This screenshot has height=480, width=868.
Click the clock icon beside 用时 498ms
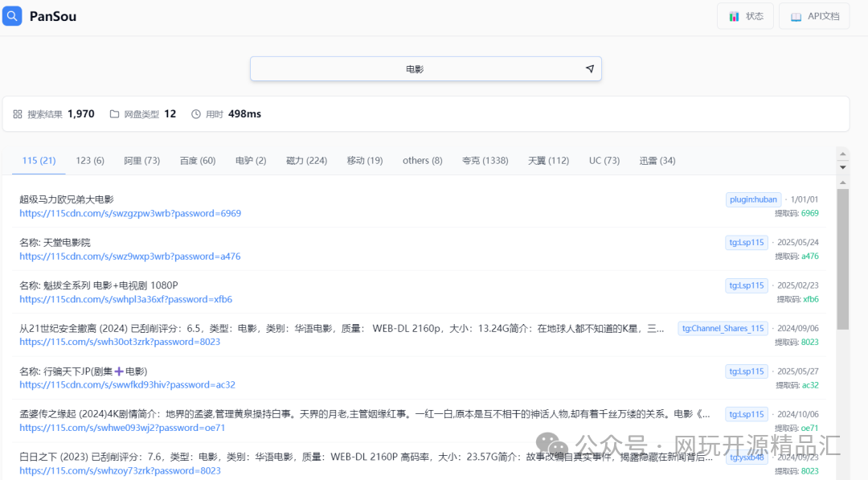click(x=195, y=113)
